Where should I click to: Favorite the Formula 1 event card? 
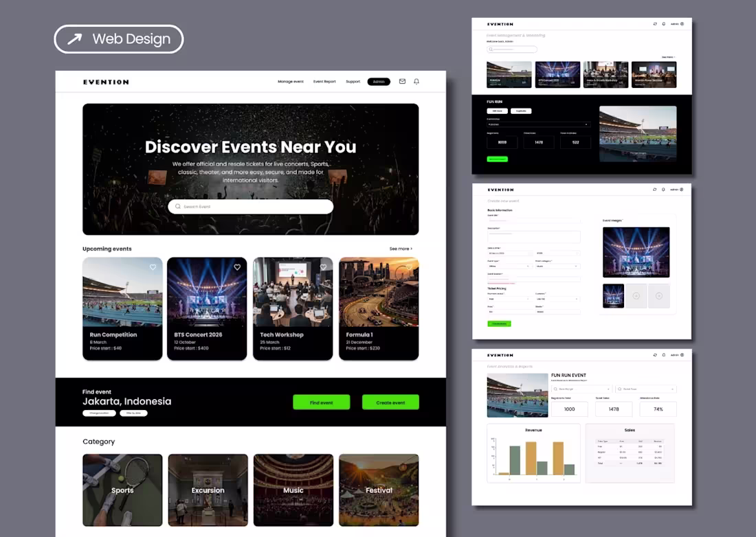pos(408,267)
